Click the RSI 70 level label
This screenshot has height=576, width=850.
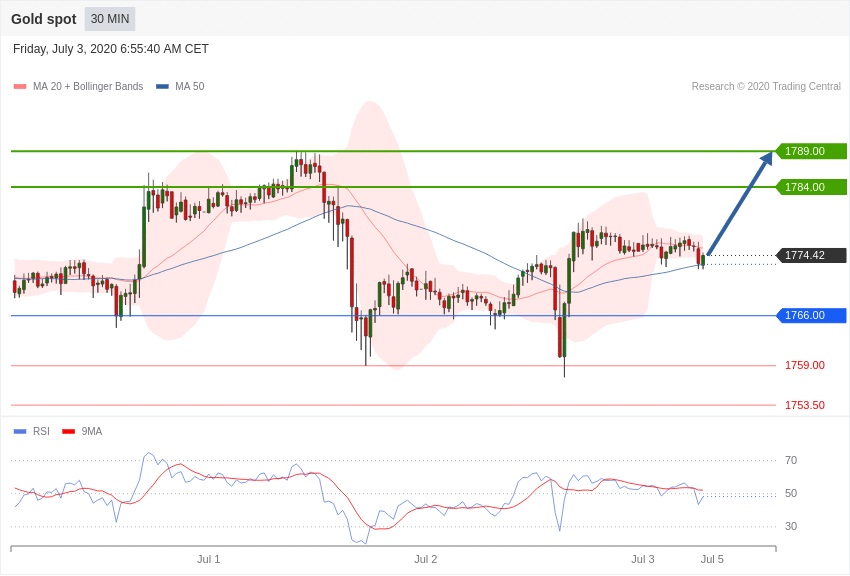pos(791,461)
